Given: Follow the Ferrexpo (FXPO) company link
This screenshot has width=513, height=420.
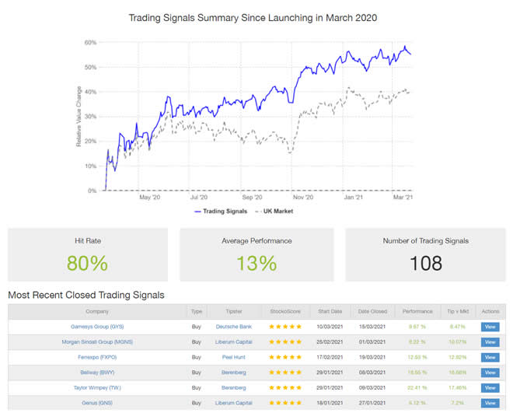Looking at the screenshot, I should click(x=98, y=358).
